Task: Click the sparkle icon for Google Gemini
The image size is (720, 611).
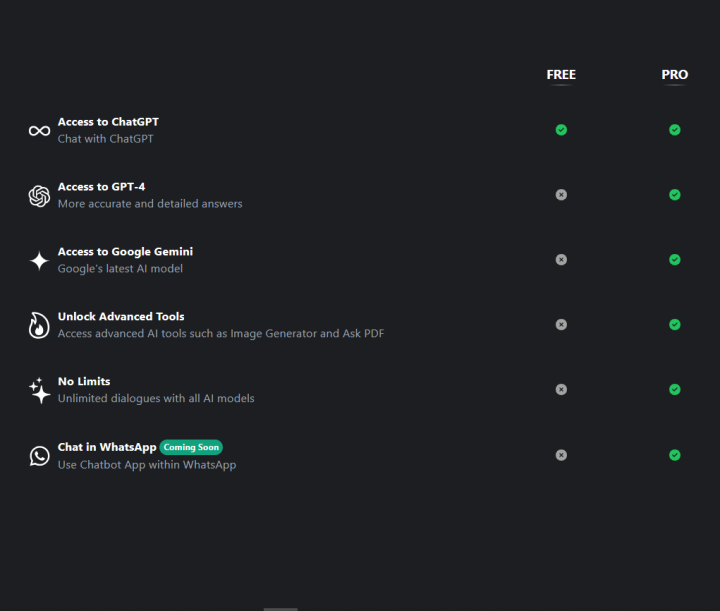Action: pos(39,261)
